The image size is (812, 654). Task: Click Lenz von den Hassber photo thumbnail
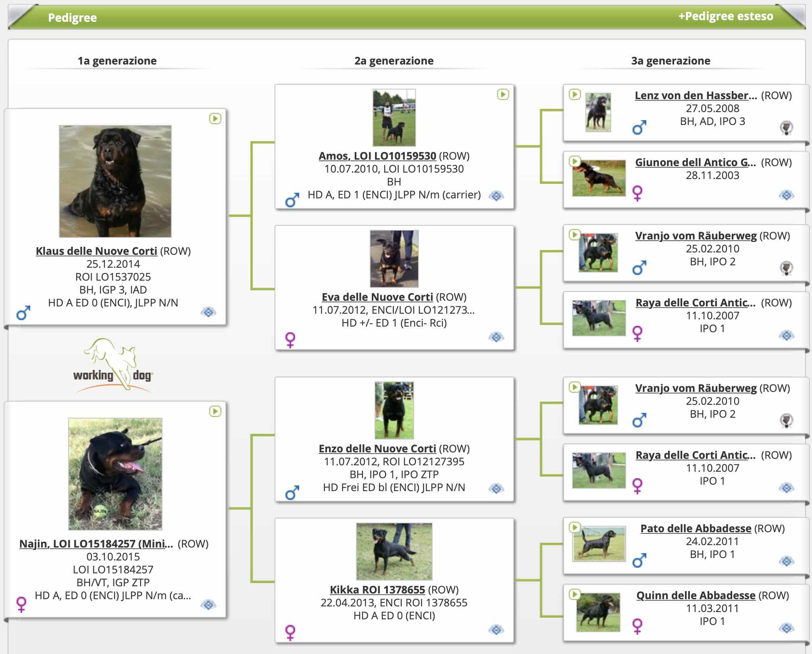point(598,112)
